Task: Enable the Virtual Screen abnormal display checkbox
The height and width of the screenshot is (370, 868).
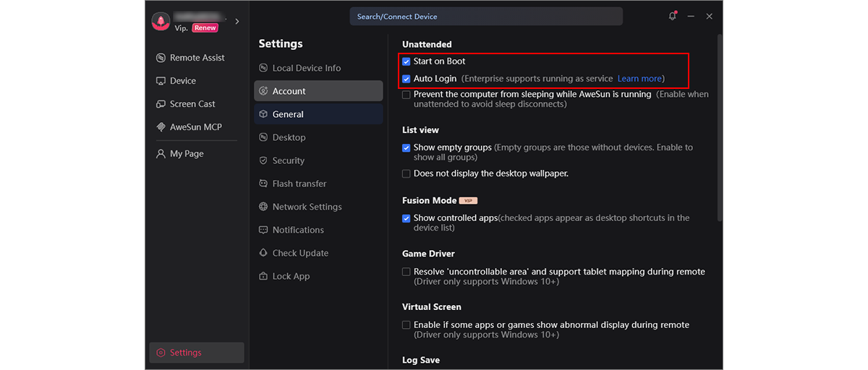Action: (x=407, y=325)
